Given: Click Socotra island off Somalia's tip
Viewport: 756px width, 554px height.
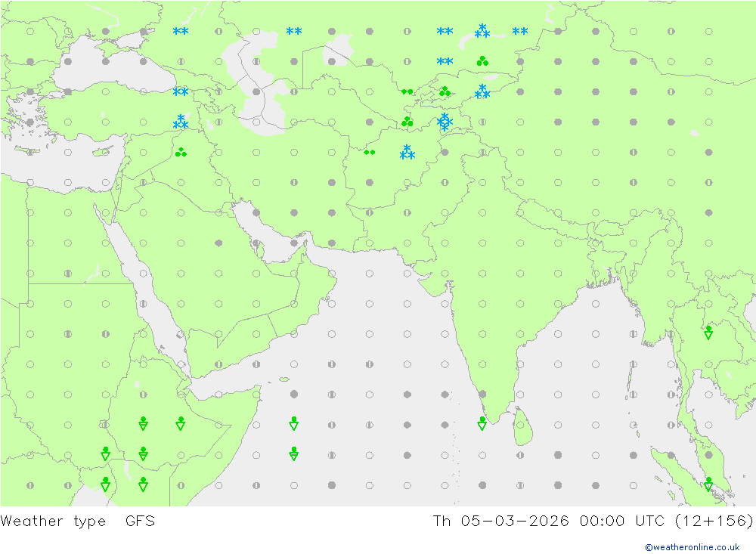Looking at the screenshot, I should 284,379.
